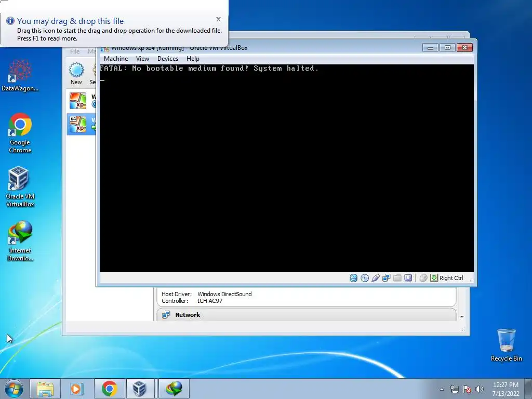The width and height of the screenshot is (532, 399).
Task: Open Internet Download Manager desktop shortcut
Action: [x=20, y=241]
